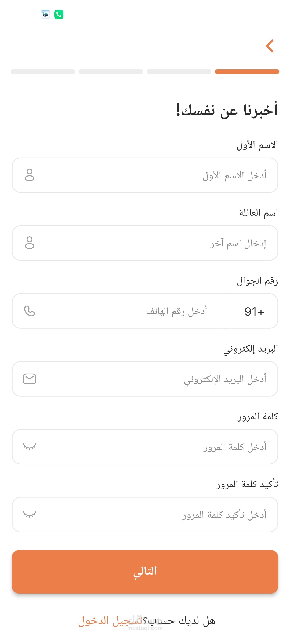Click the person icon in family name field
This screenshot has width=290, height=644.
(x=30, y=243)
